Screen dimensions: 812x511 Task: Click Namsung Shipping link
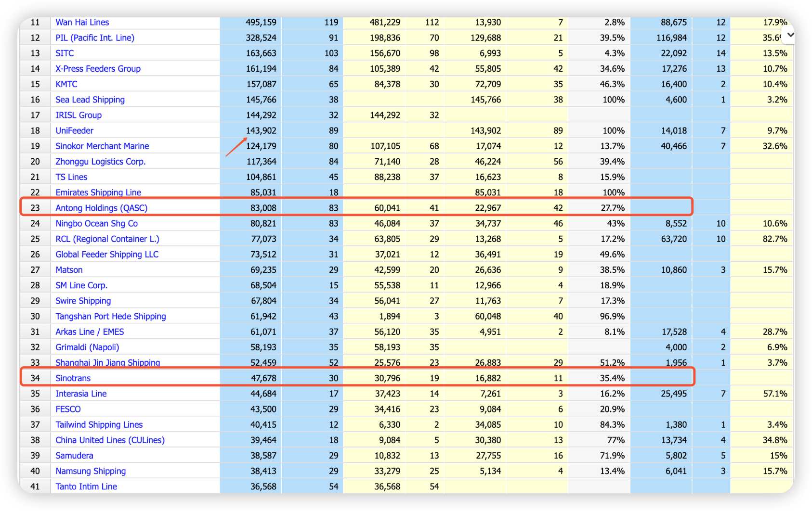[91, 471]
